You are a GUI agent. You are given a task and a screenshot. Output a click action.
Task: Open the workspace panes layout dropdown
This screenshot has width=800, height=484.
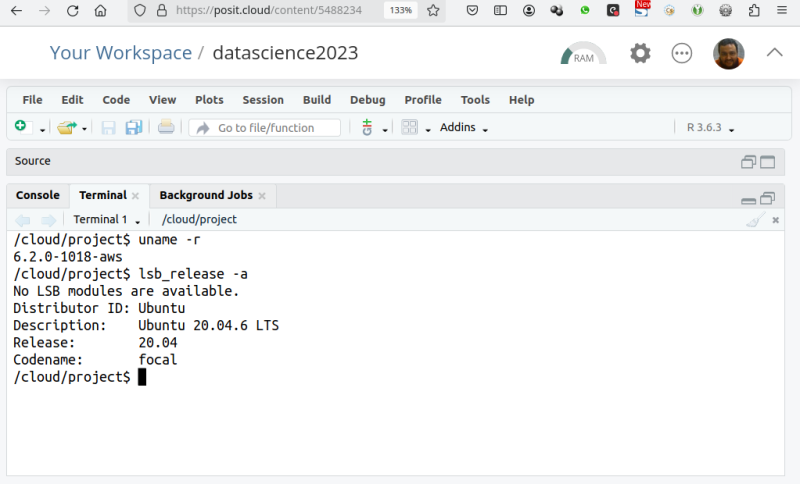point(415,128)
